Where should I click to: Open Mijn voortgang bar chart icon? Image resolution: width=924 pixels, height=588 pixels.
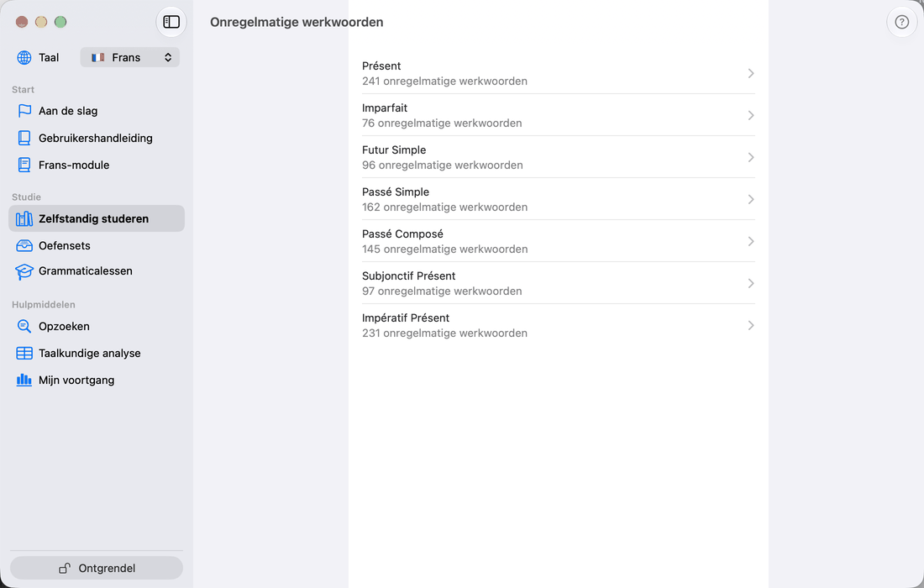tap(24, 380)
